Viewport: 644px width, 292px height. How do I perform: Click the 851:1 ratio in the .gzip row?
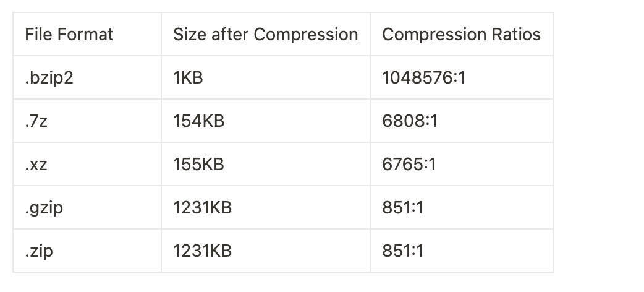pyautogui.click(x=403, y=208)
